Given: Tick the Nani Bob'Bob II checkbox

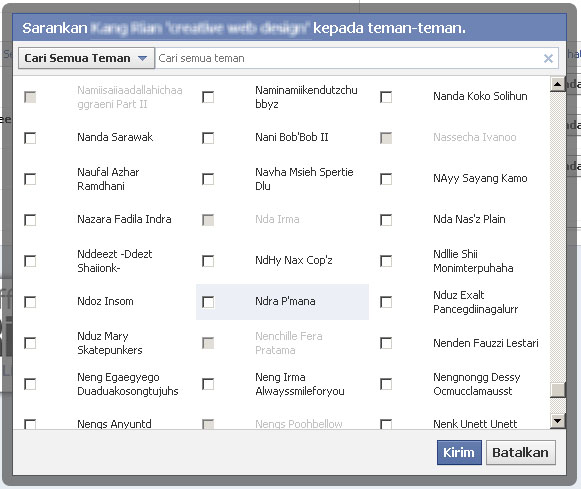Looking at the screenshot, I should [x=208, y=138].
